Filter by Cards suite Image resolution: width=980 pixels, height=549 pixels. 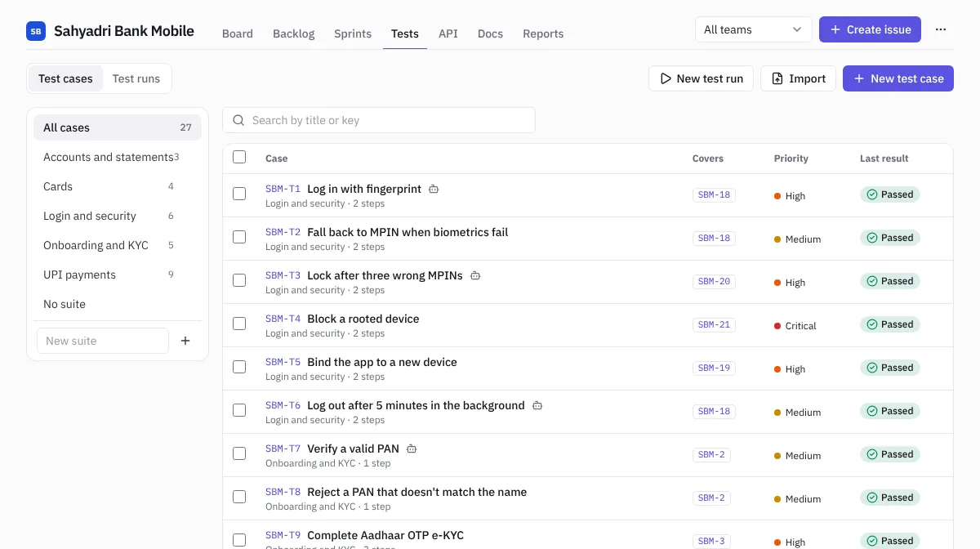[118, 186]
